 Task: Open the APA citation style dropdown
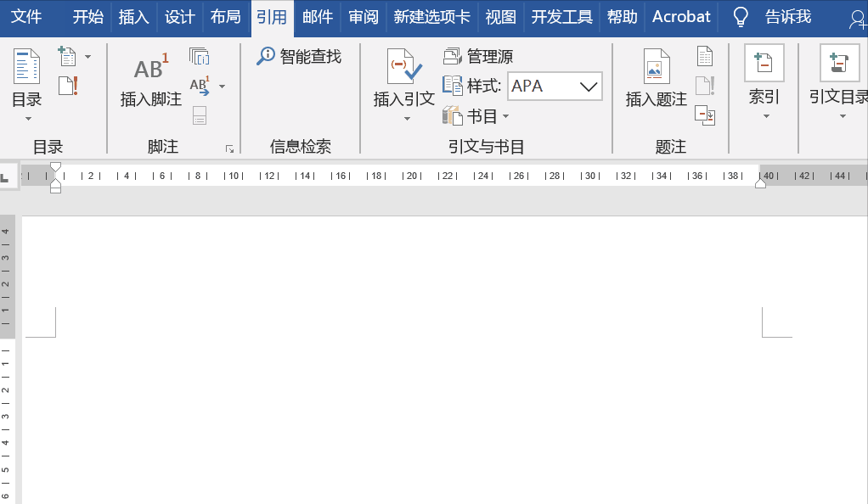(590, 86)
